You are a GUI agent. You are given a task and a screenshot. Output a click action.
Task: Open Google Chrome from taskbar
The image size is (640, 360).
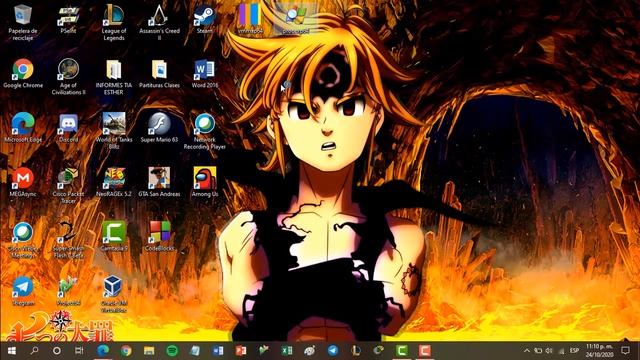tap(126, 351)
